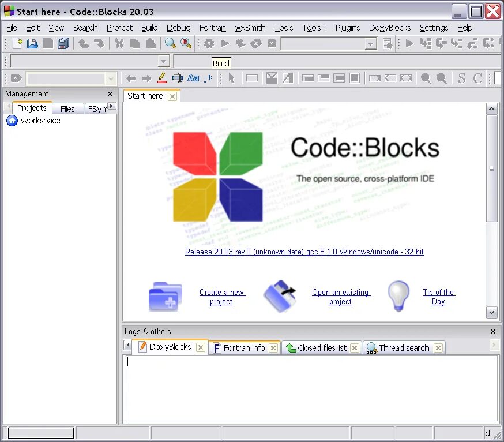
Task: Open the wxSmith menu
Action: [250, 28]
